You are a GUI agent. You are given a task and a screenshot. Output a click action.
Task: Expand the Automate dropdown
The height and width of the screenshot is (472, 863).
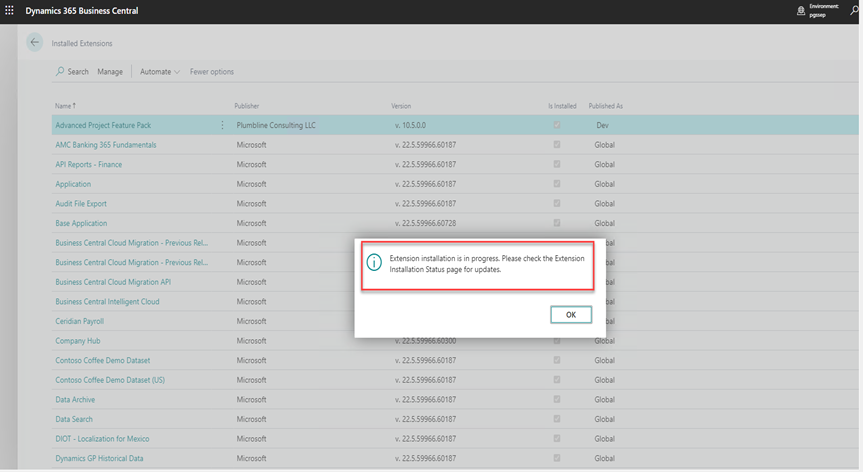pos(160,72)
